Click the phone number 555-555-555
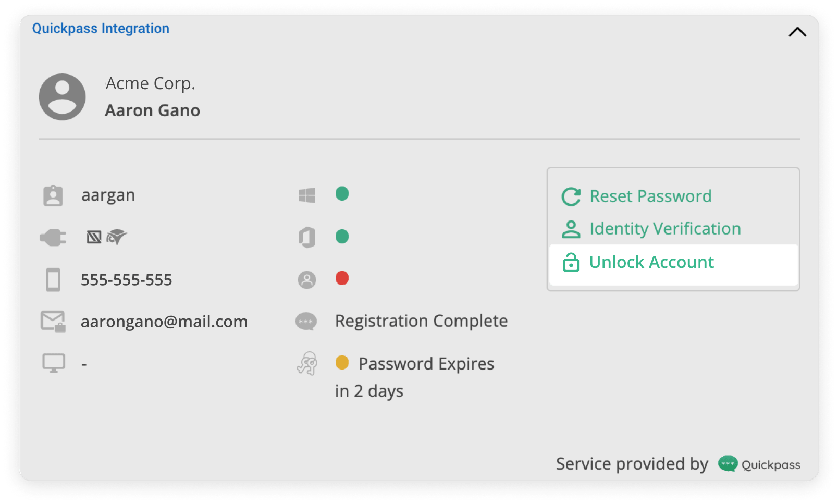Image resolution: width=838 pixels, height=504 pixels. click(126, 280)
